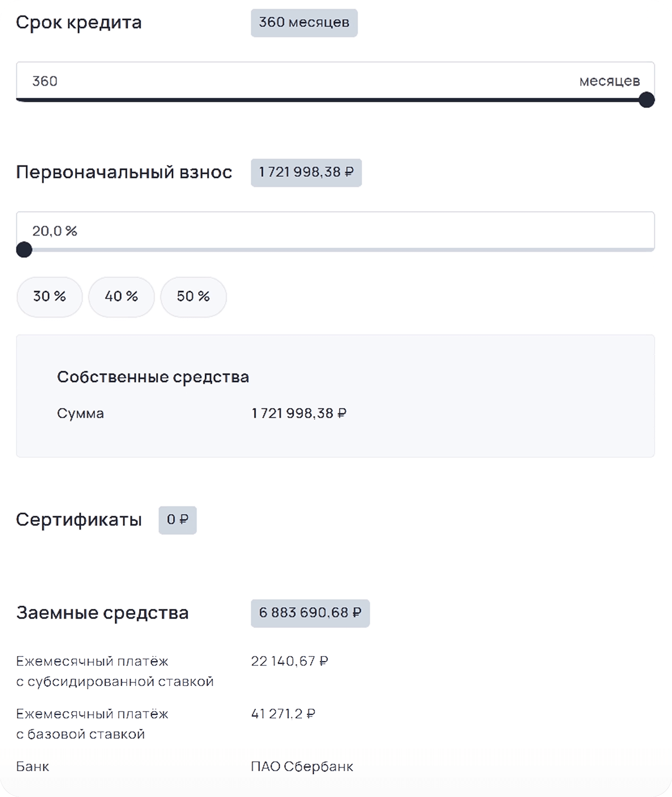
Task: Click the 20,0 % down payment input
Action: pyautogui.click(x=283, y=231)
